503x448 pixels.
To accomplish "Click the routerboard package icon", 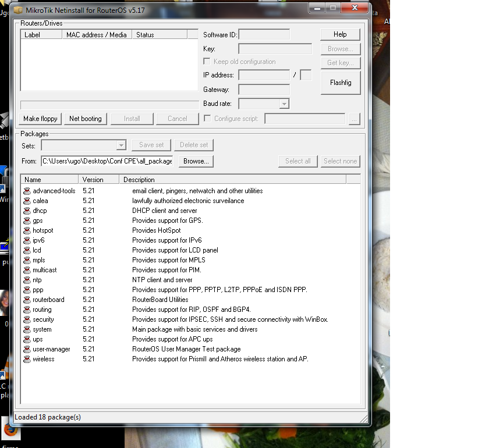I will 27,300.
